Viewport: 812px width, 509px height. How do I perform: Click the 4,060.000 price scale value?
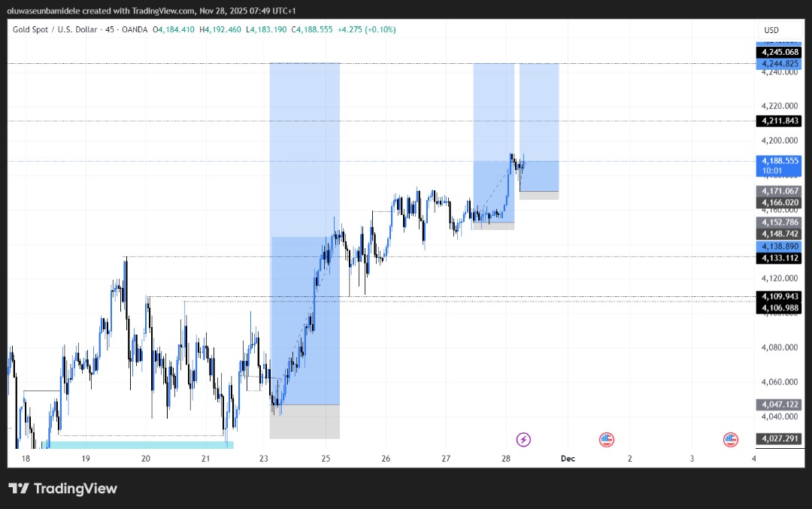click(x=780, y=382)
